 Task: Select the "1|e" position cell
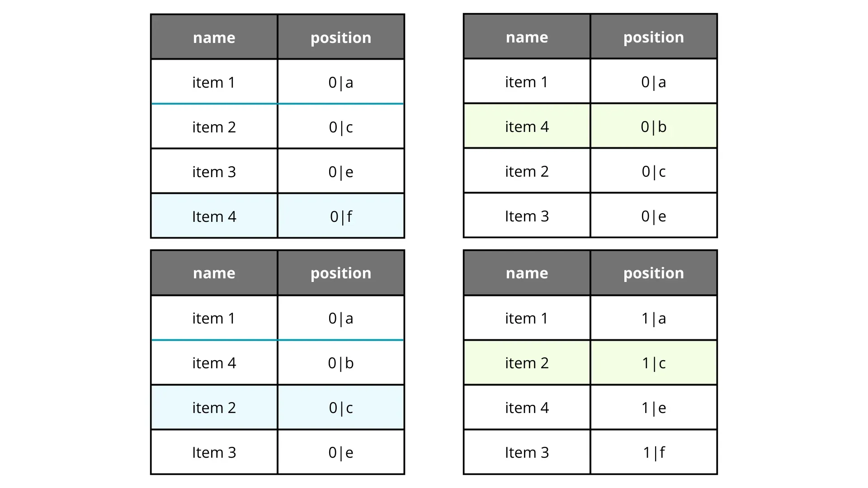(x=653, y=408)
